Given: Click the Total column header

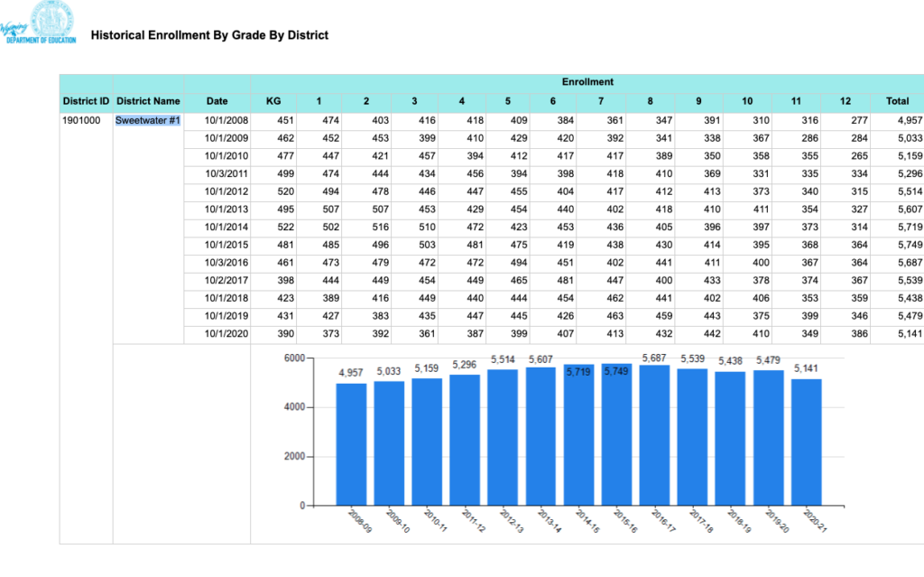Looking at the screenshot, I should click(897, 101).
